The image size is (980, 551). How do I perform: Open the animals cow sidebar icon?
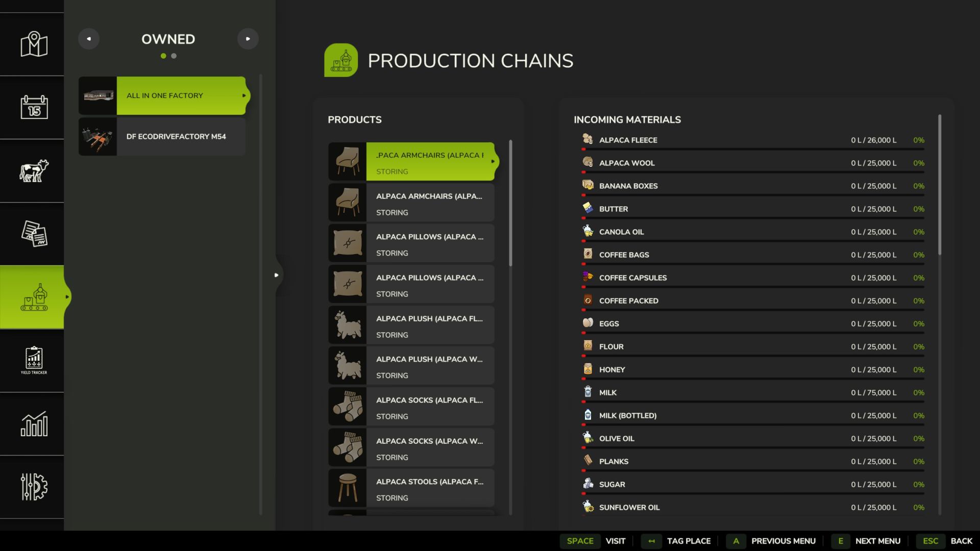(x=34, y=171)
